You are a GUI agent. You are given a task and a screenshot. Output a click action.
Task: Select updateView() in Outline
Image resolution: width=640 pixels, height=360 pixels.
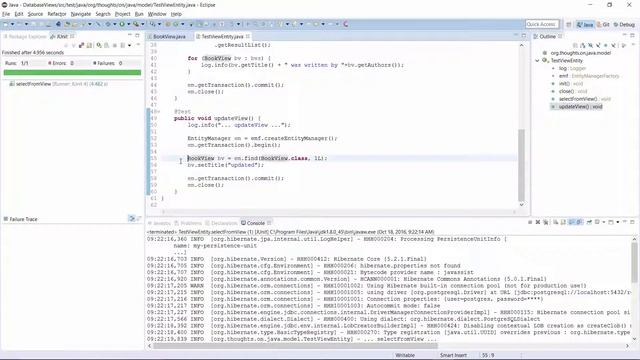pos(576,107)
